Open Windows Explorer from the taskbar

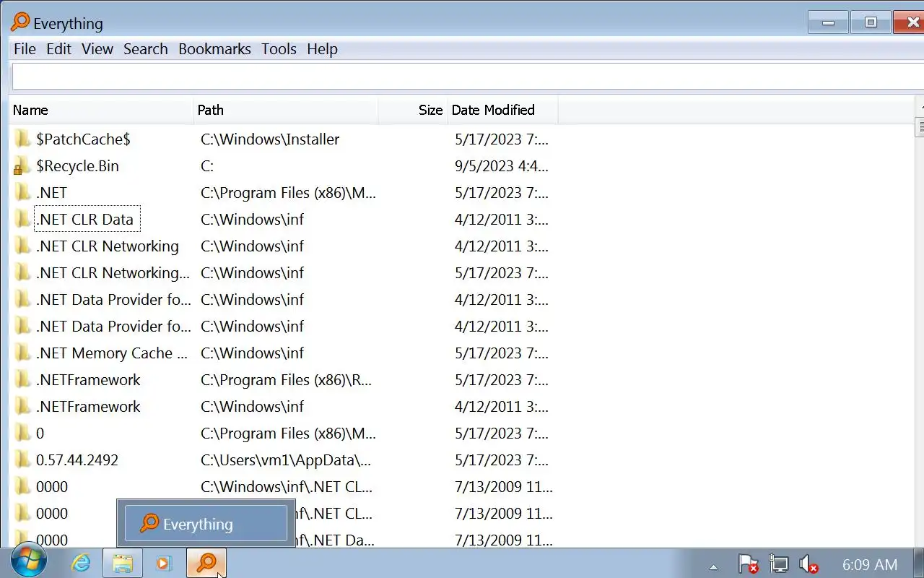tap(123, 563)
